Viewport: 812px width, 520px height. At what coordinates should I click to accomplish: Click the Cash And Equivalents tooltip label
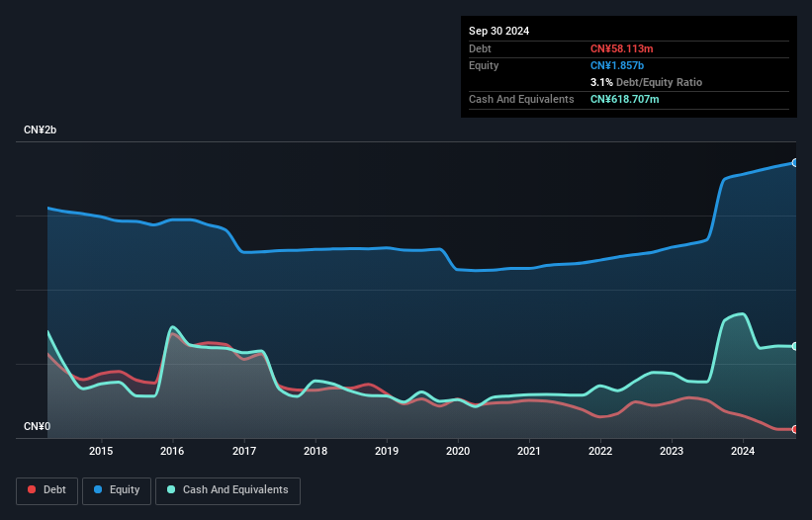(x=521, y=99)
